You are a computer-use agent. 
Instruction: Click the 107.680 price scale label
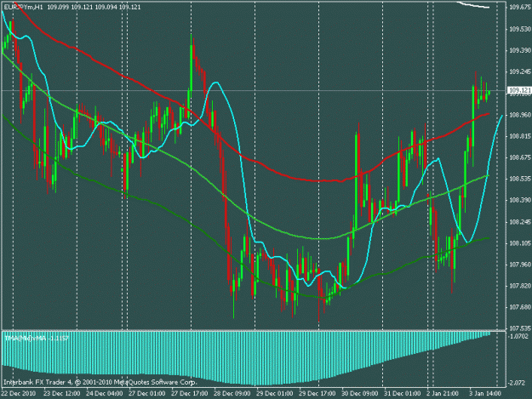(x=520, y=307)
